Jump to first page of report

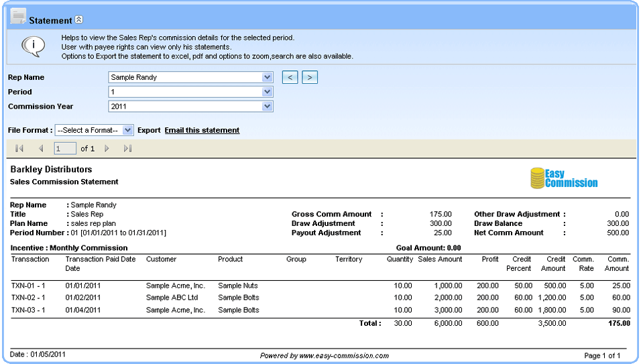[x=19, y=148]
